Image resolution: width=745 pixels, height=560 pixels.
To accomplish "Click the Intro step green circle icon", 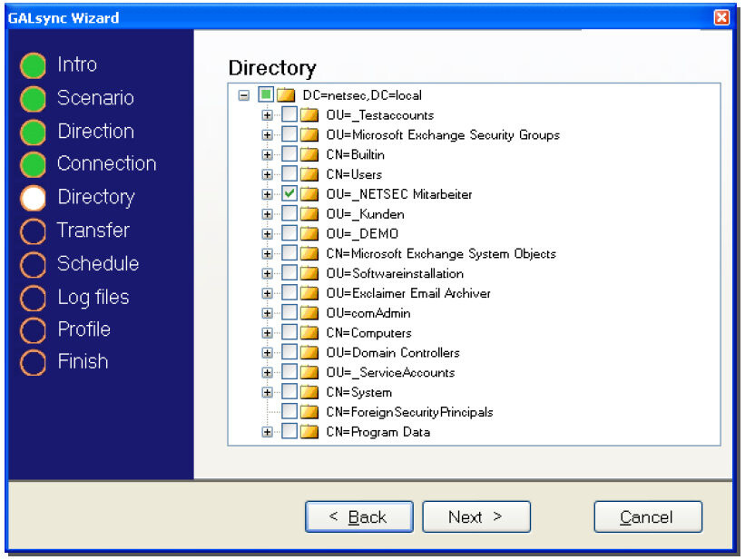I will coord(33,65).
